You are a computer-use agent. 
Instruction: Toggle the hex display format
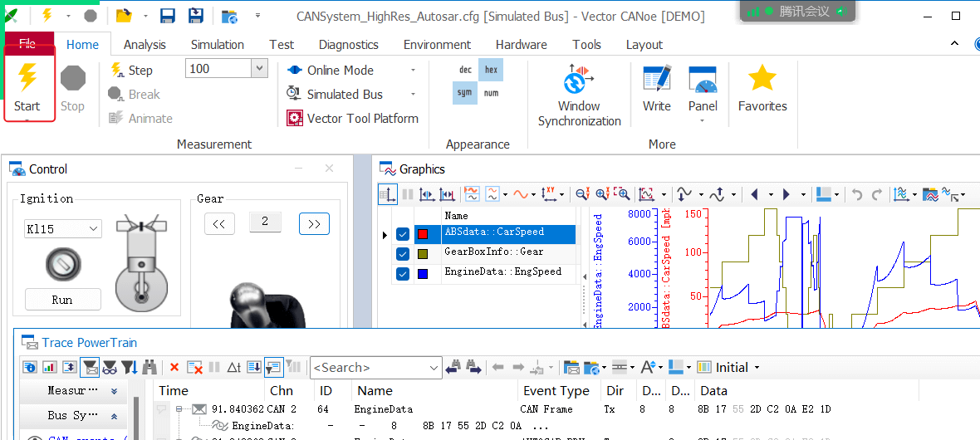click(x=492, y=70)
